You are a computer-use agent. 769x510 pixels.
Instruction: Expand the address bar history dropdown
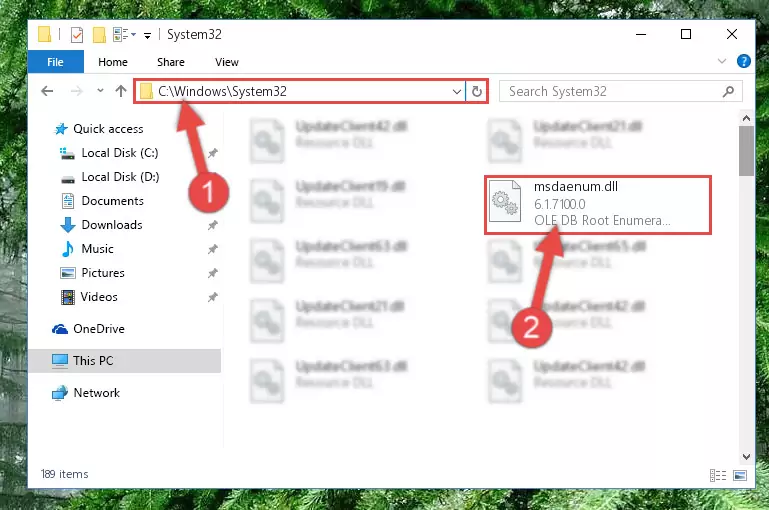click(x=456, y=92)
